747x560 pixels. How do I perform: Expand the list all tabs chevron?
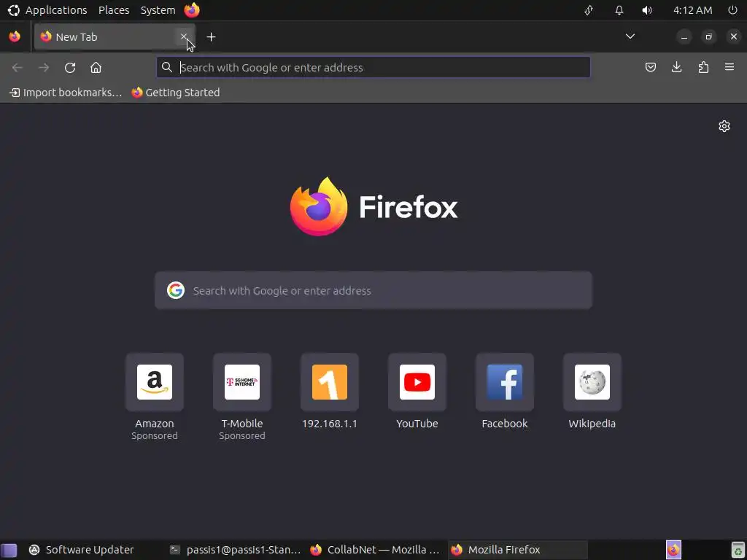pos(630,36)
